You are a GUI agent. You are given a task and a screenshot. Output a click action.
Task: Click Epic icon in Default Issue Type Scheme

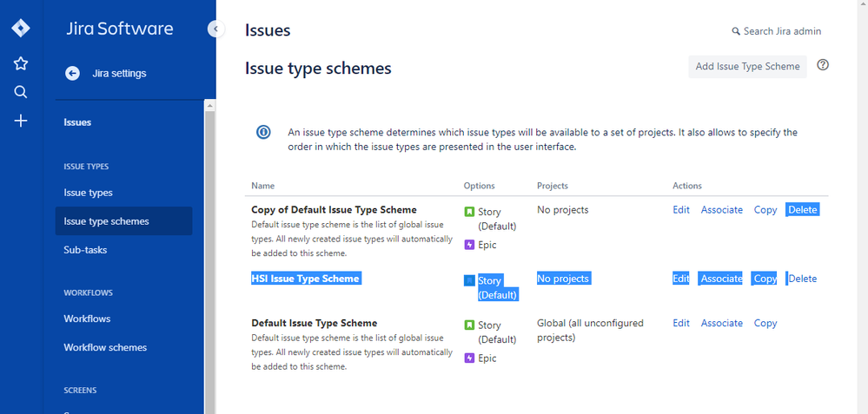pyautogui.click(x=469, y=358)
